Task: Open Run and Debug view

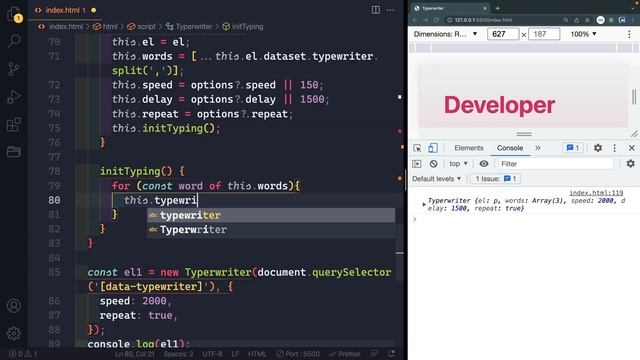Action: 14,97
